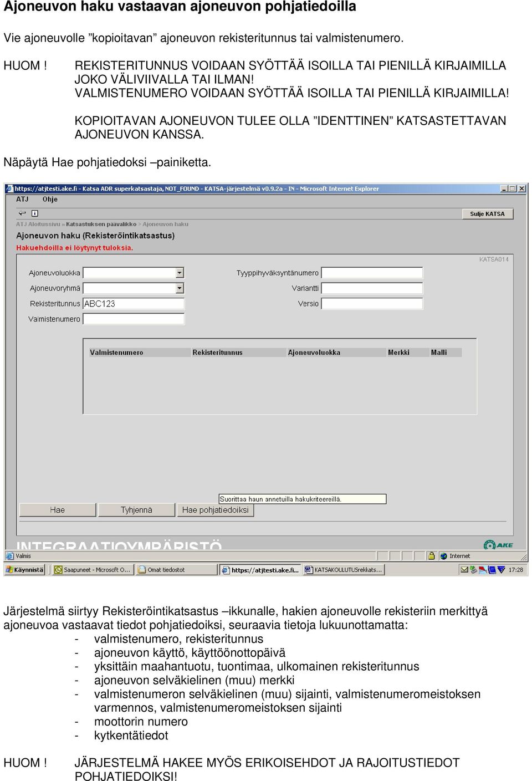This screenshot has height=781, width=532.
Task: Click the Sulje KATSA button
Action: point(488,214)
